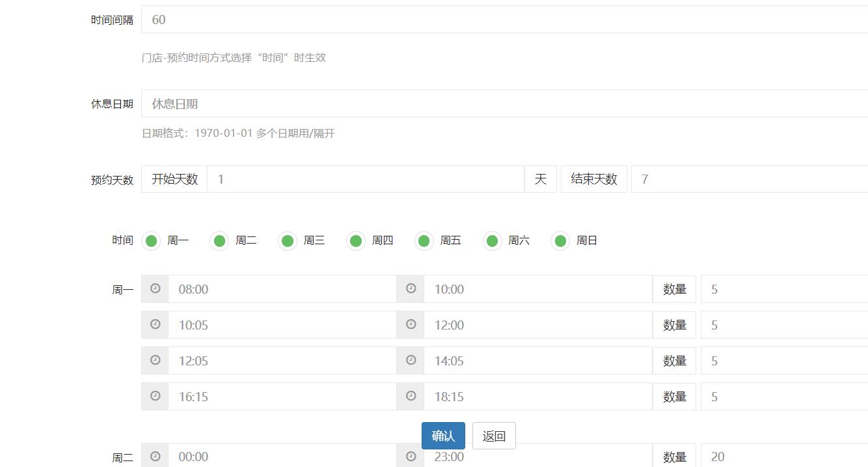Edit the 开始天数 field with value 1
Viewport: 868px width, 467px height.
[x=365, y=179]
